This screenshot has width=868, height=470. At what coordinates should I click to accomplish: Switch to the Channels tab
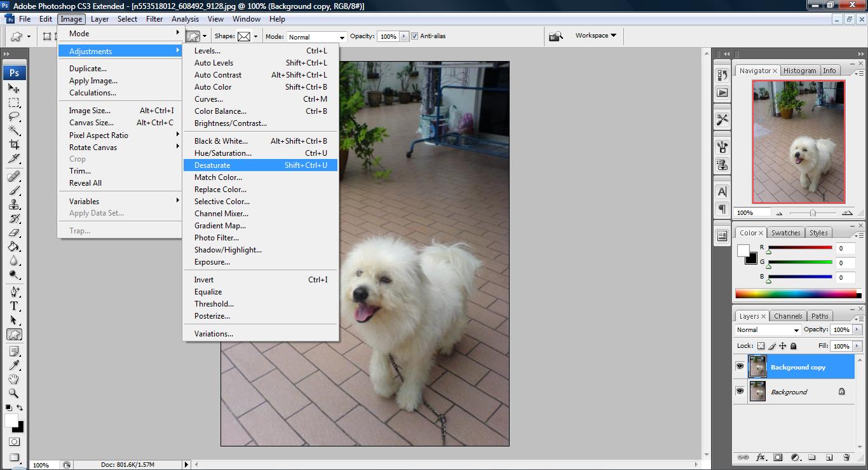(x=788, y=316)
